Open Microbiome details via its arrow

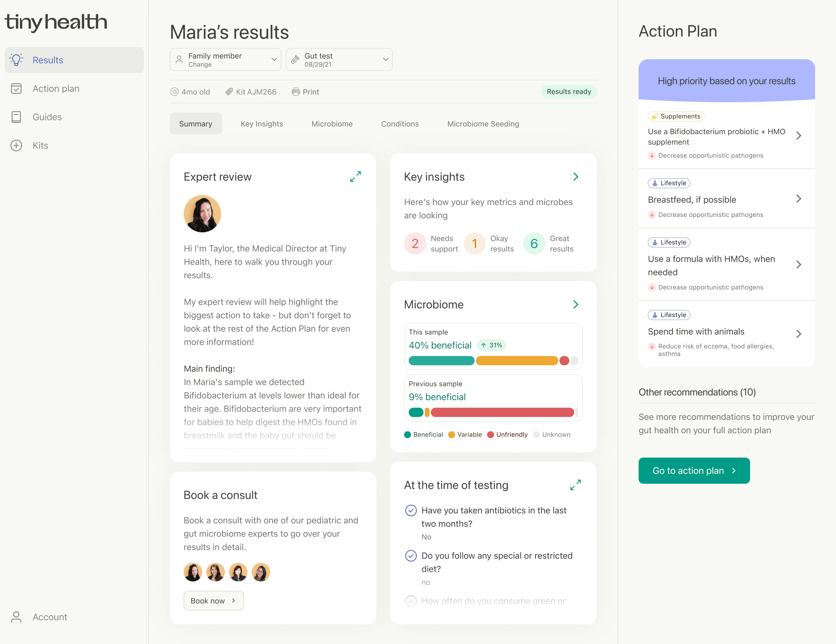tap(576, 304)
